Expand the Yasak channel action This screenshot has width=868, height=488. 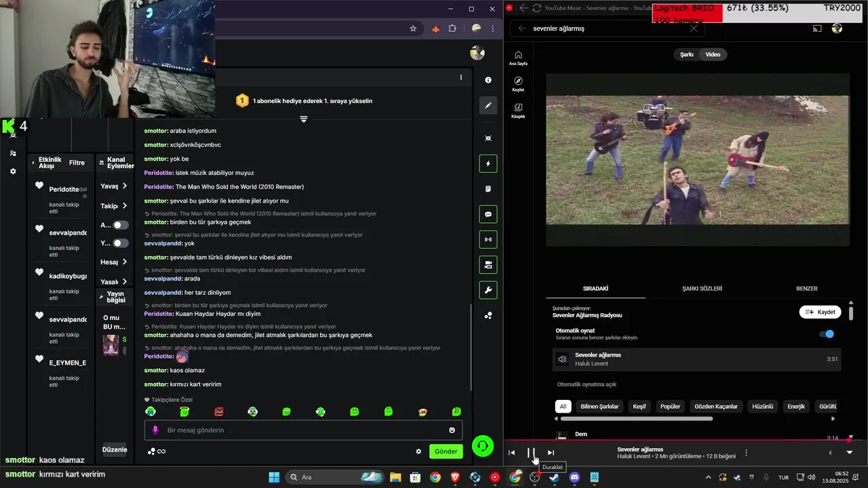pyautogui.click(x=125, y=282)
